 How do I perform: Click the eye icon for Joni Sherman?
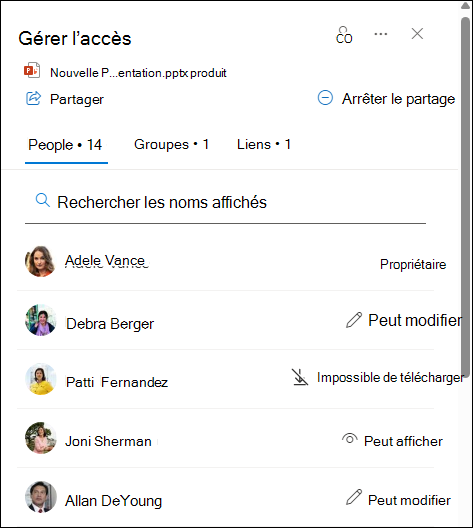click(x=349, y=439)
